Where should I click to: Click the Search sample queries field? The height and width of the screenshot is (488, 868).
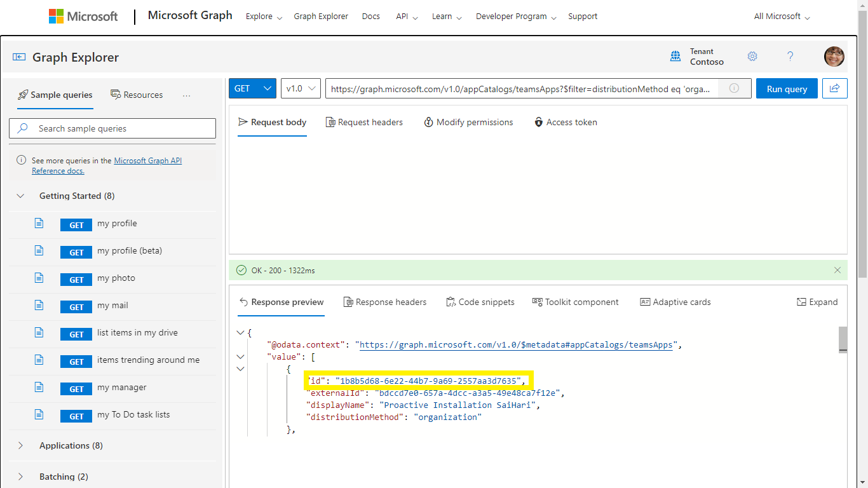(112, 128)
